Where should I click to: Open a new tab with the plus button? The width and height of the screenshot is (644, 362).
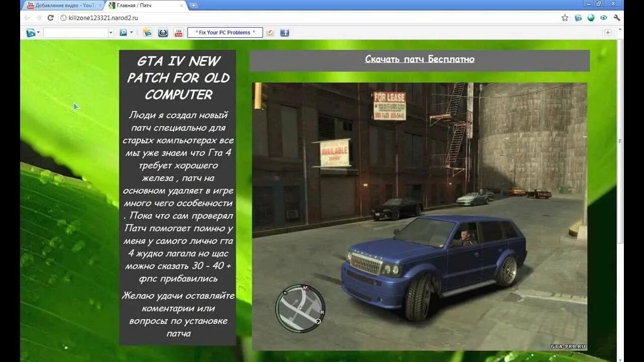(193, 6)
